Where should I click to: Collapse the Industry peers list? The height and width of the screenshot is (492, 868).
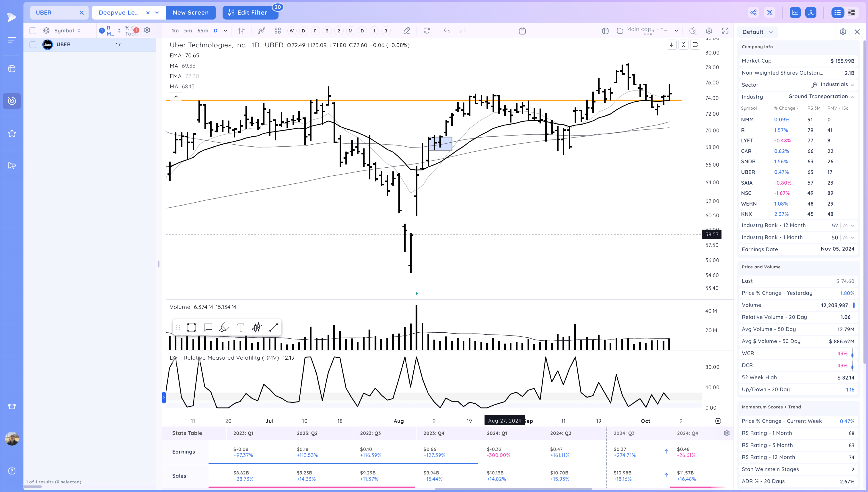852,97
